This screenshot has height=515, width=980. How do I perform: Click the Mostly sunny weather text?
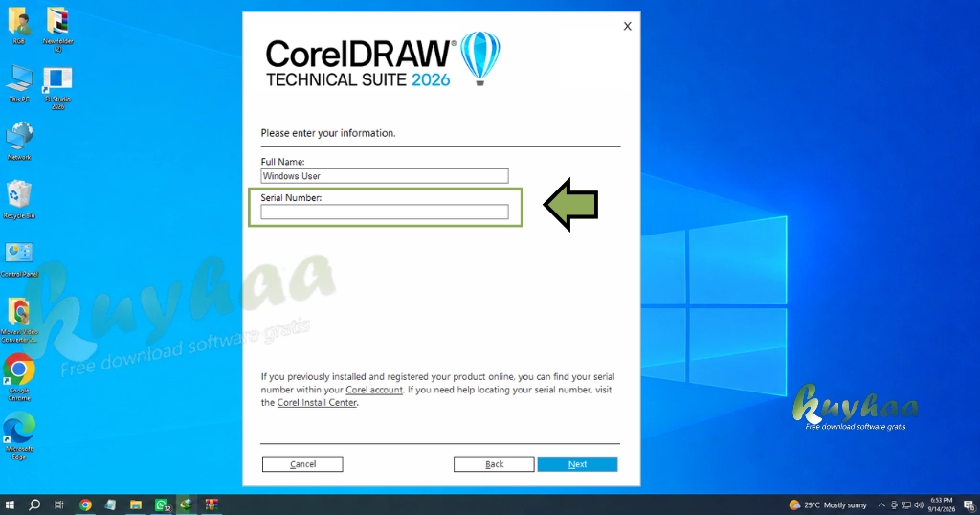tap(845, 505)
